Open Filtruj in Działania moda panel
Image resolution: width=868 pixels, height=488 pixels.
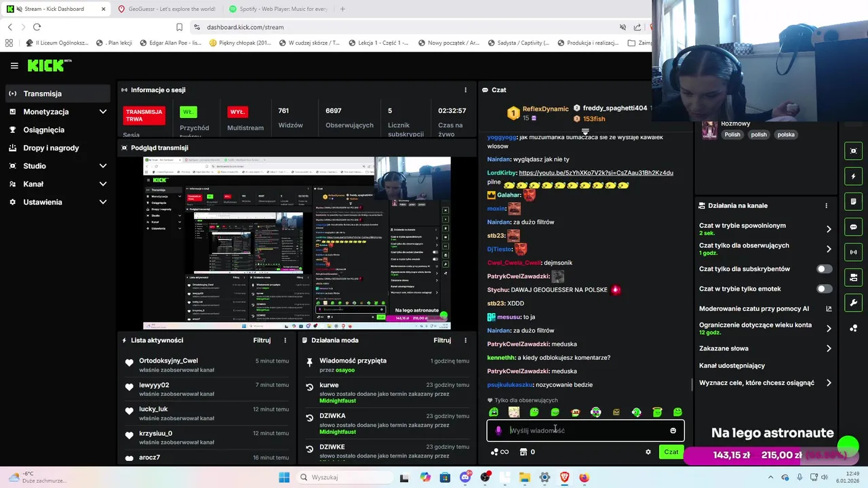[442, 340]
